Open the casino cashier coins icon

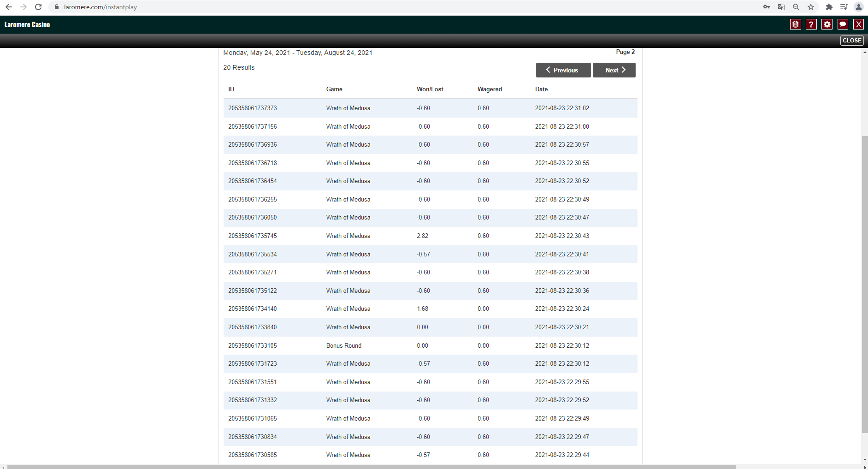[795, 24]
